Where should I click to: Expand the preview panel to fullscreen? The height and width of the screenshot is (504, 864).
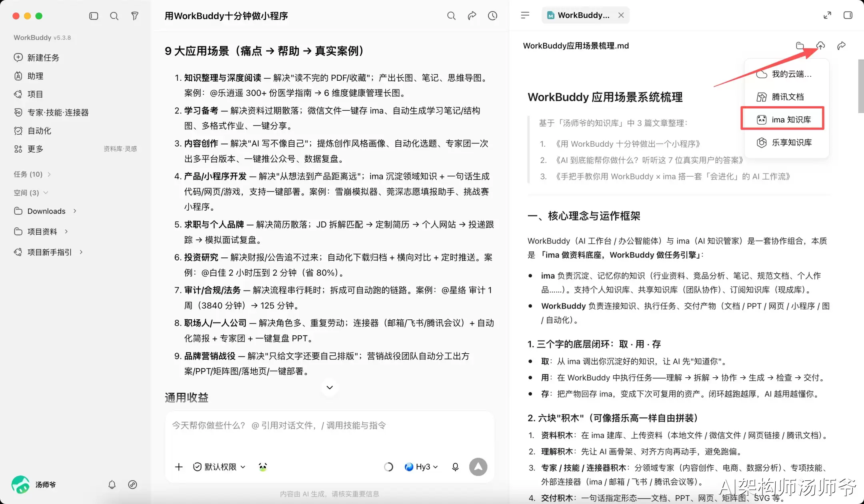827,15
